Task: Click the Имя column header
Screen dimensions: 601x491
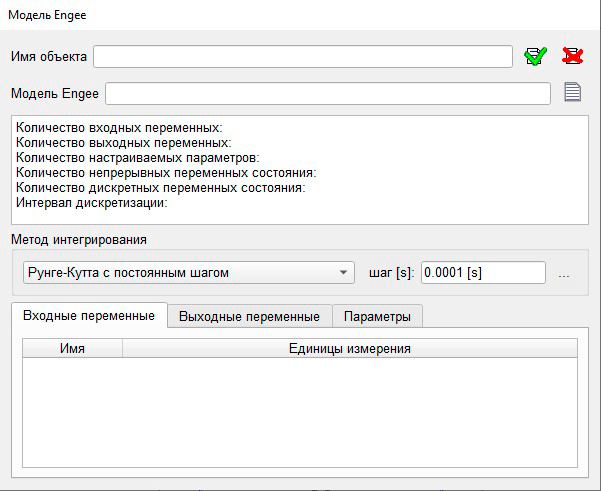Action: click(x=72, y=348)
